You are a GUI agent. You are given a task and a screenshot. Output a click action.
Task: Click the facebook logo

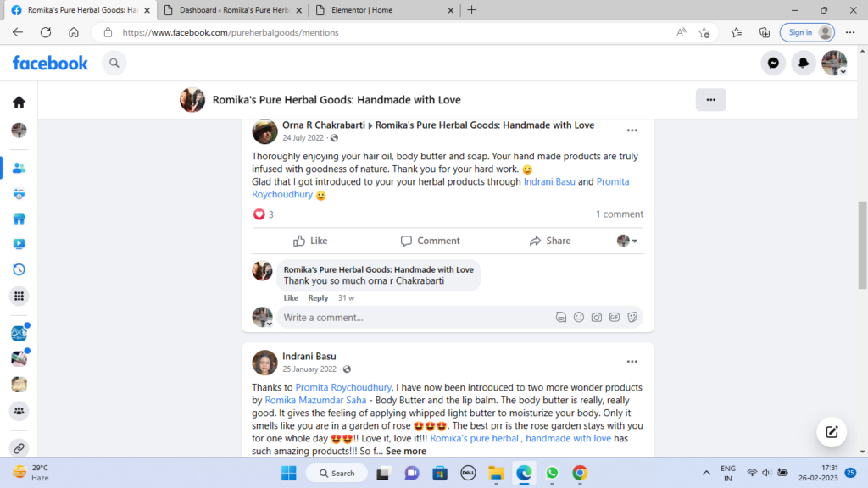click(50, 63)
